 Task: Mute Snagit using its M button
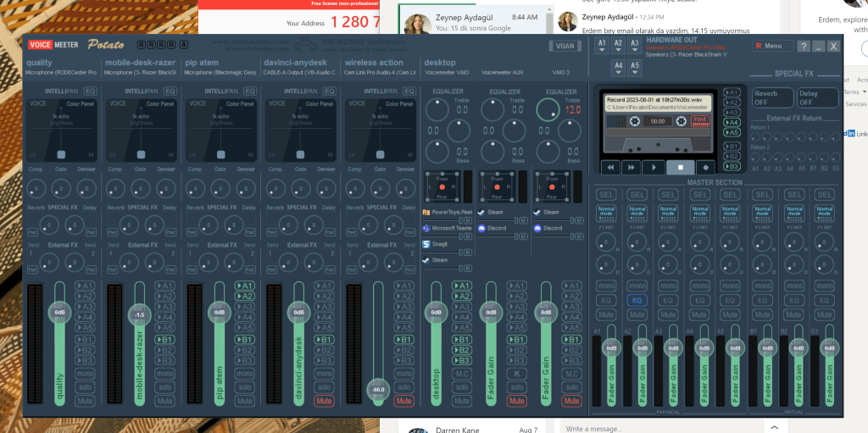pos(468,253)
